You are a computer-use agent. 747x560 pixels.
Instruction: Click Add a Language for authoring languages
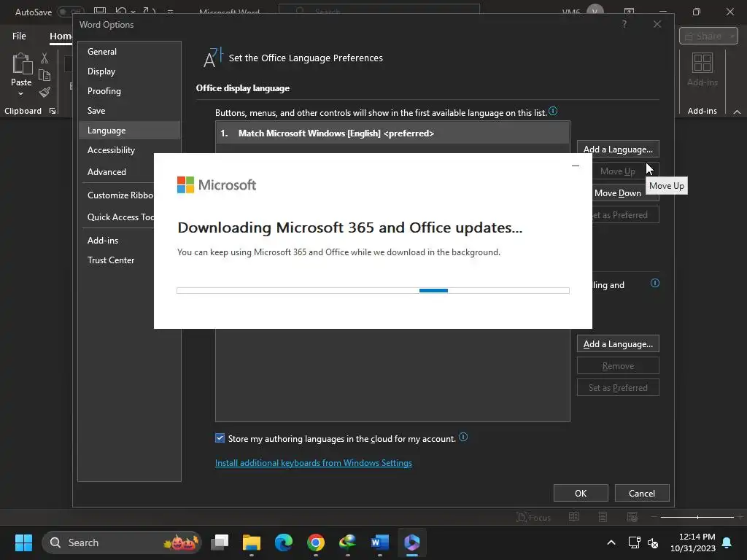point(618,344)
